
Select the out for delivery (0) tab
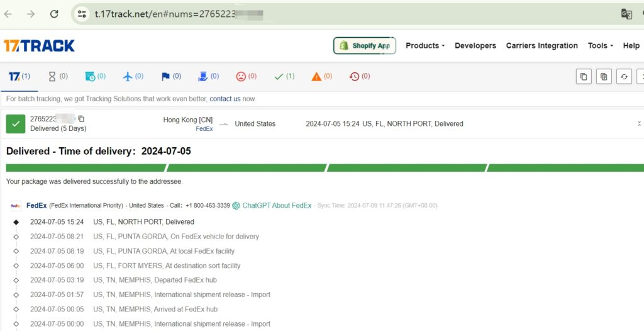[x=209, y=77]
